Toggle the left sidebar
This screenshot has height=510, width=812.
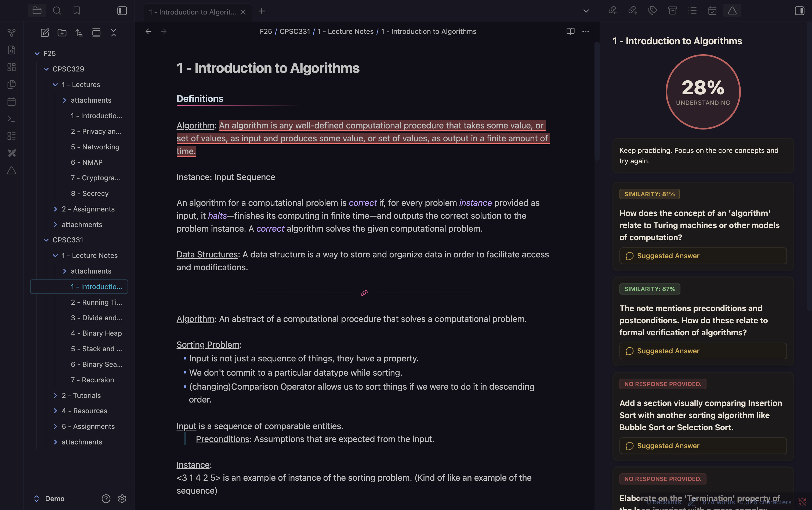(x=122, y=11)
